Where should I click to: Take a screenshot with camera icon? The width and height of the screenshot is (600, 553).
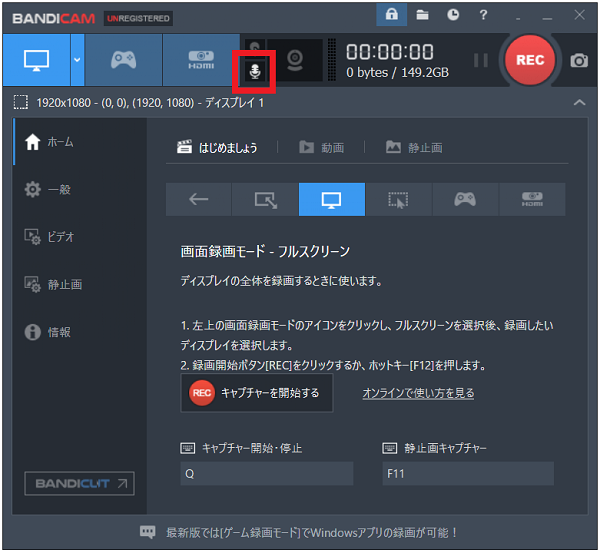(579, 60)
